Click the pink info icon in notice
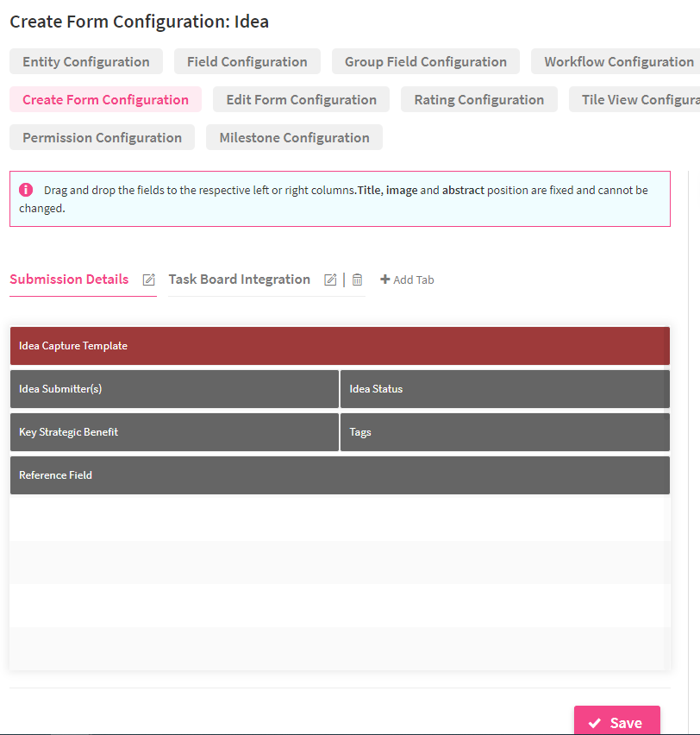 pos(26,190)
